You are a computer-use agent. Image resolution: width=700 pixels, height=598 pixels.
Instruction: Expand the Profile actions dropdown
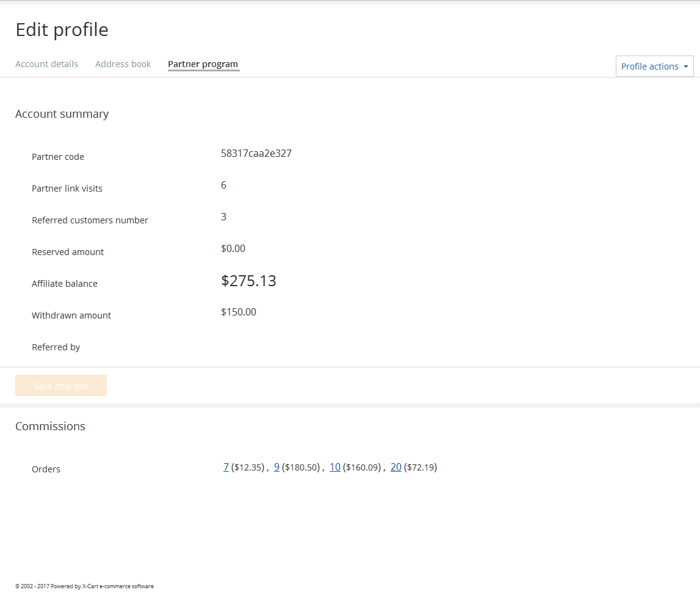(x=649, y=67)
